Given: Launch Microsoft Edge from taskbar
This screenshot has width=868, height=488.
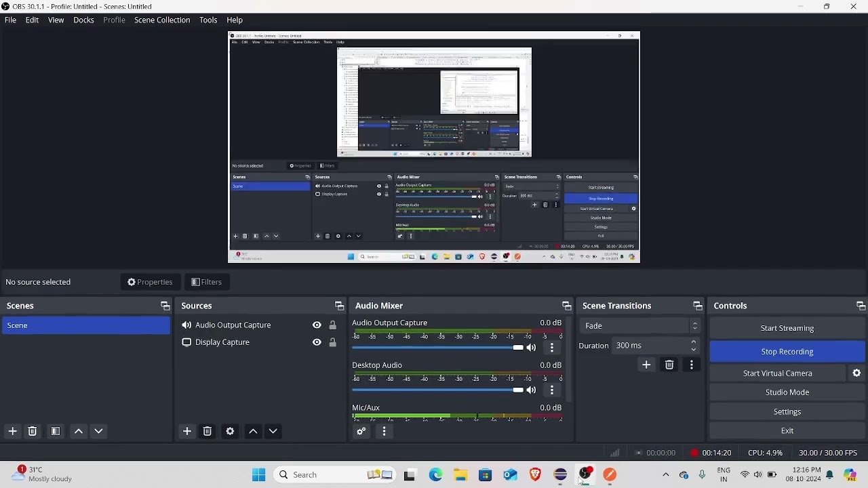Looking at the screenshot, I should (x=435, y=474).
